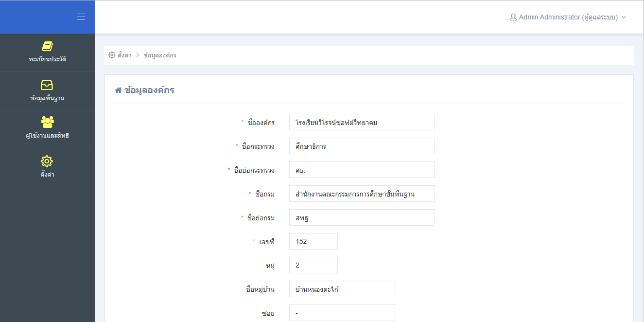
Task: Select ผู้ใช้งานและสิทธิ menu label
Action: pos(47,136)
